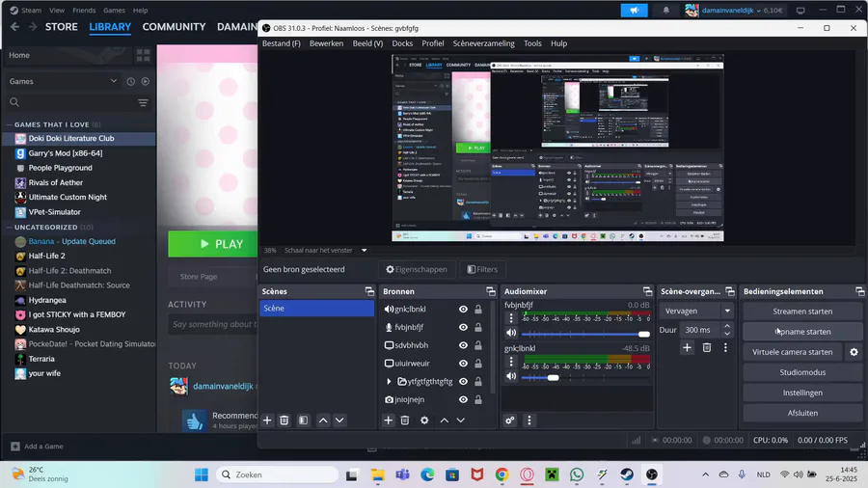Pop out the Audiomixer dock
Image resolution: width=868 pixels, height=488 pixels.
tap(647, 291)
